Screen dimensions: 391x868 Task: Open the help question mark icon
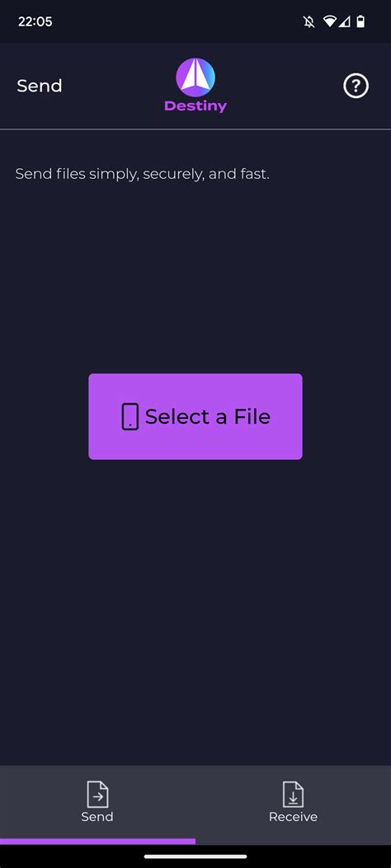tap(356, 87)
